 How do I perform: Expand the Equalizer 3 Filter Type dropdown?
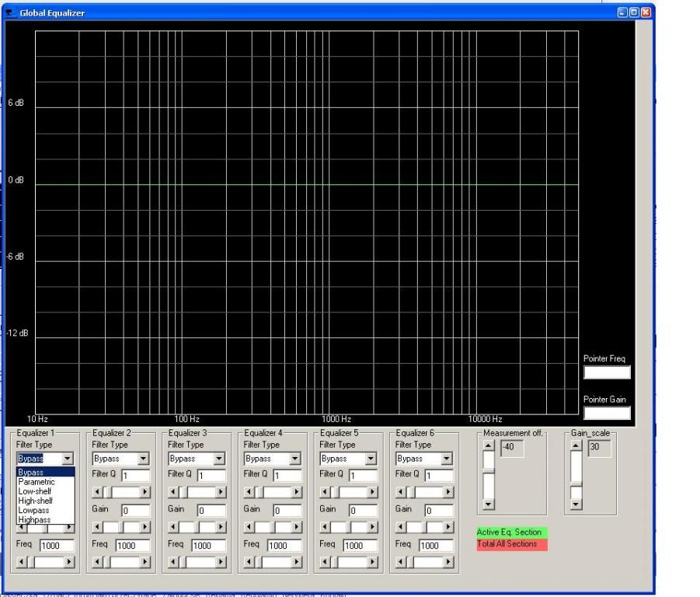pyautogui.click(x=219, y=459)
